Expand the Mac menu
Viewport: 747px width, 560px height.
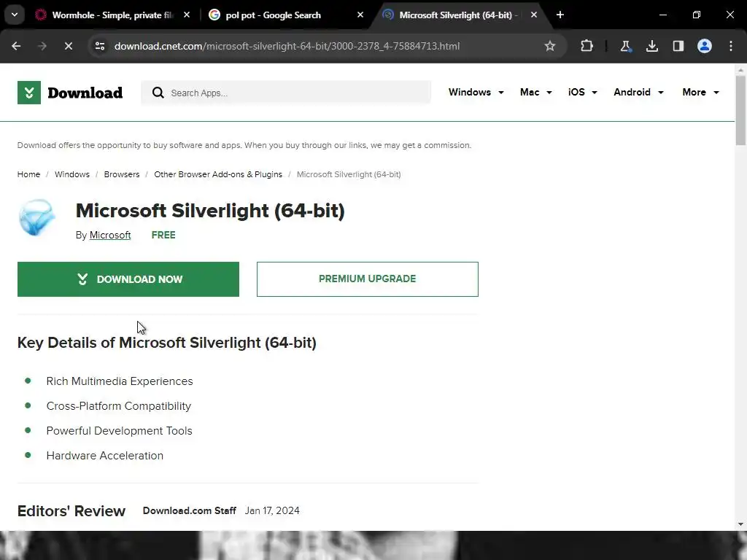click(536, 93)
